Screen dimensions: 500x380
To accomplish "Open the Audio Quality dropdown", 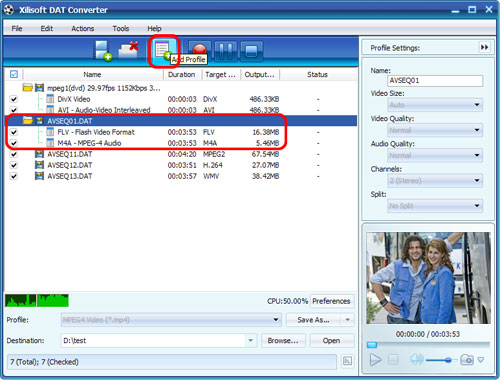I will point(435,155).
